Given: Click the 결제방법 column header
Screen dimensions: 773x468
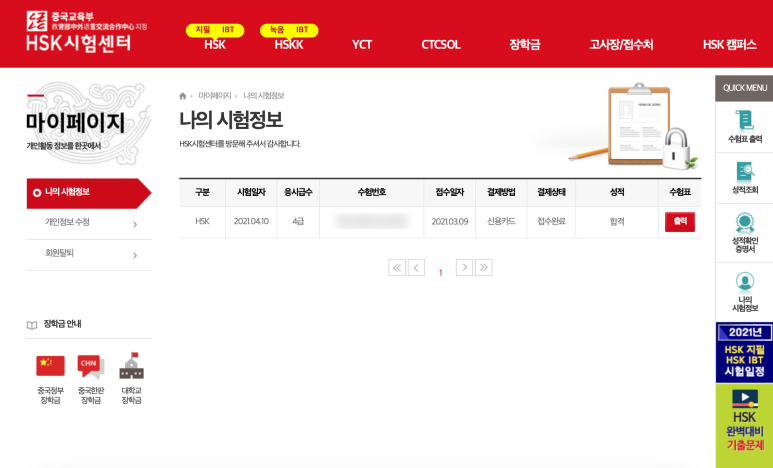Looking at the screenshot, I should click(501, 193).
